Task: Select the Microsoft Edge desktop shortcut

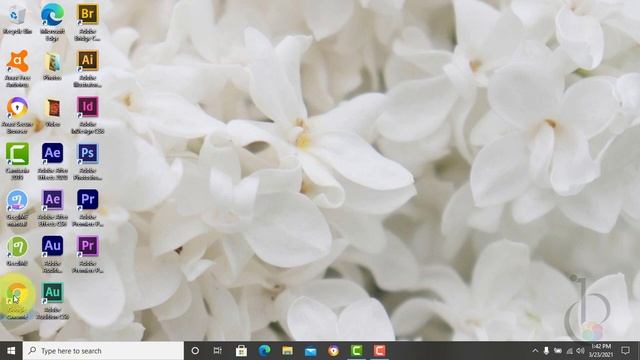Action: (52, 21)
